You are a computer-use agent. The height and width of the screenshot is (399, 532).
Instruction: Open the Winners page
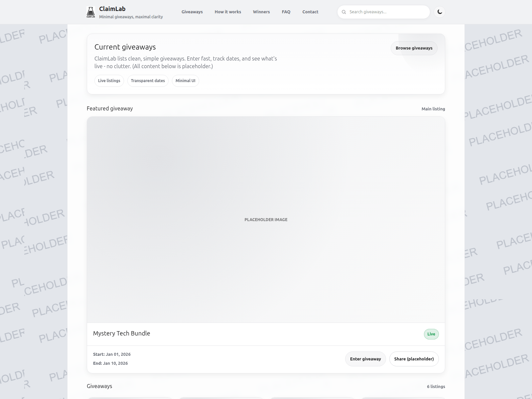(x=261, y=12)
